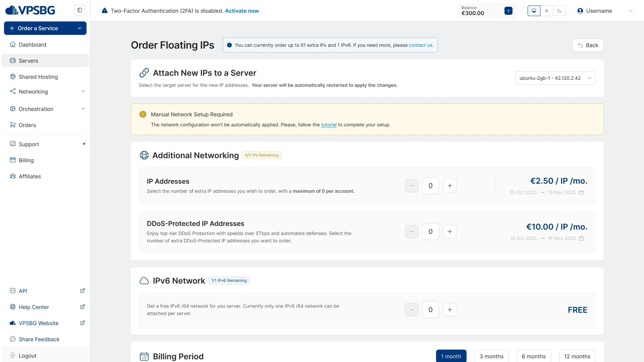Click the Dashboard home icon
Viewport: 644px width, 362px height.
(13, 45)
